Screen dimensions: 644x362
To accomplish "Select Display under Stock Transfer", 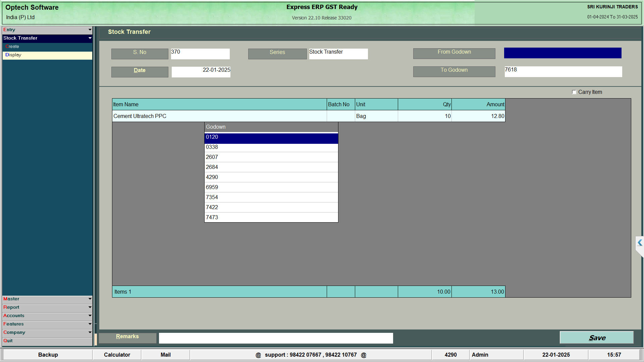I will (13, 55).
